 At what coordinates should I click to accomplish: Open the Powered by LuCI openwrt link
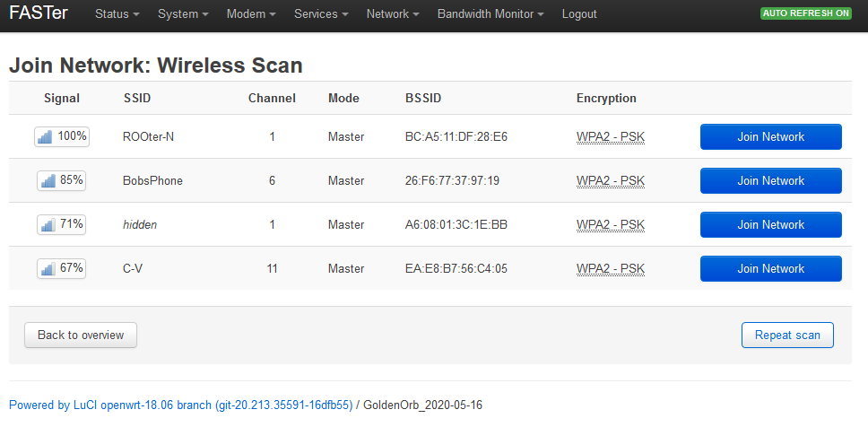coord(180,405)
